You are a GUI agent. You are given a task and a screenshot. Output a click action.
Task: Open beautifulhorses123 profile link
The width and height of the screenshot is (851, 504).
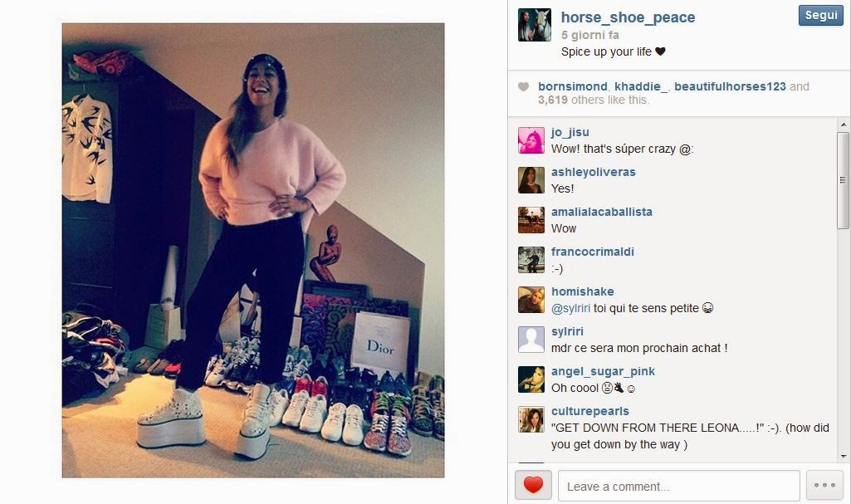coord(730,86)
